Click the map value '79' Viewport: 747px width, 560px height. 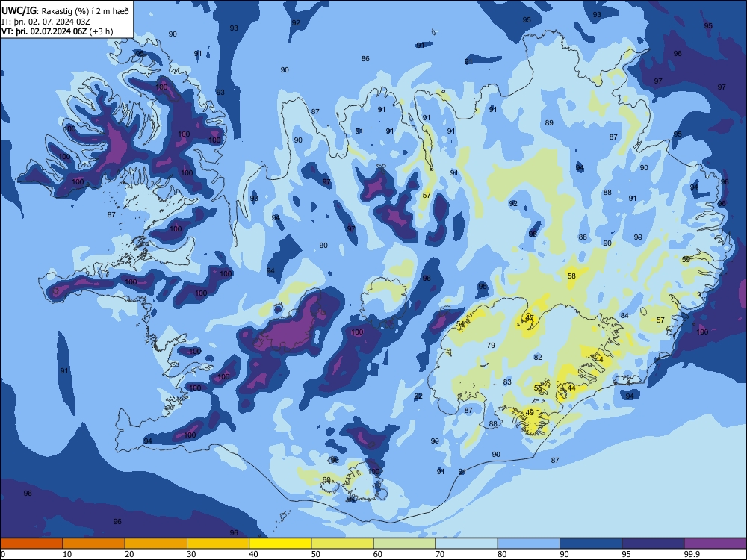tap(491, 345)
